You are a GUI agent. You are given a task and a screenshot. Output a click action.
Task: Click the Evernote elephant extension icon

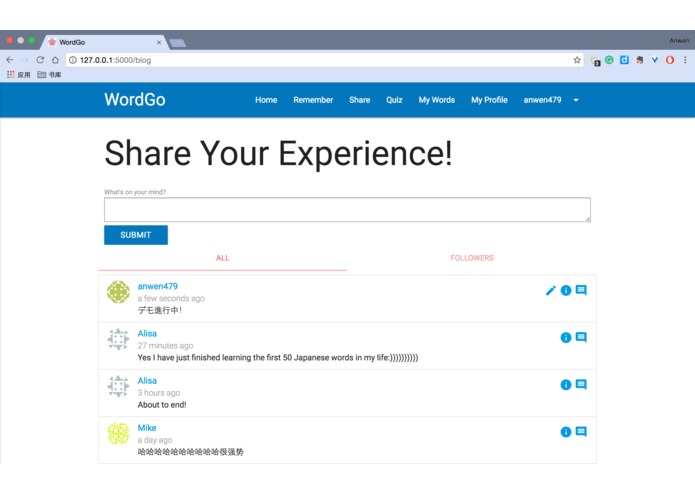[x=640, y=60]
